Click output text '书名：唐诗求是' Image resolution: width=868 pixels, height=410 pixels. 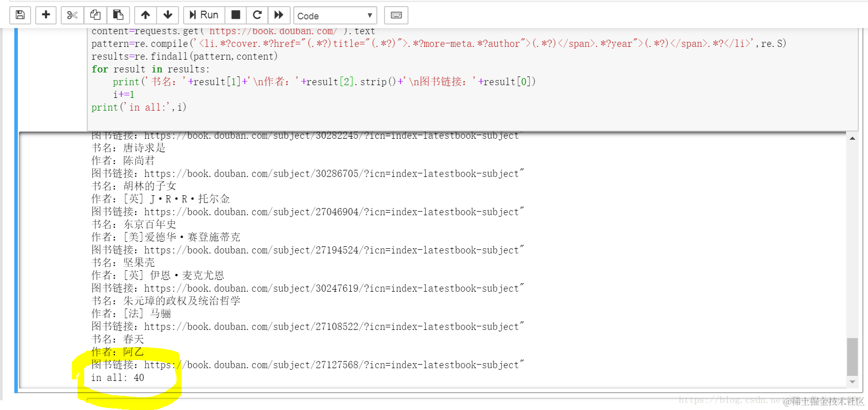(129, 148)
